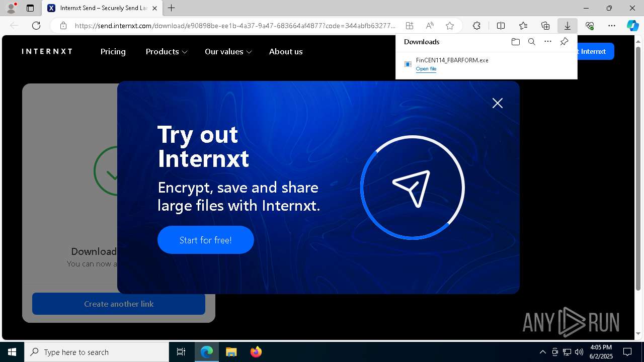644x362 pixels.
Task: Open File Explorer from taskbar
Action: tap(231, 352)
